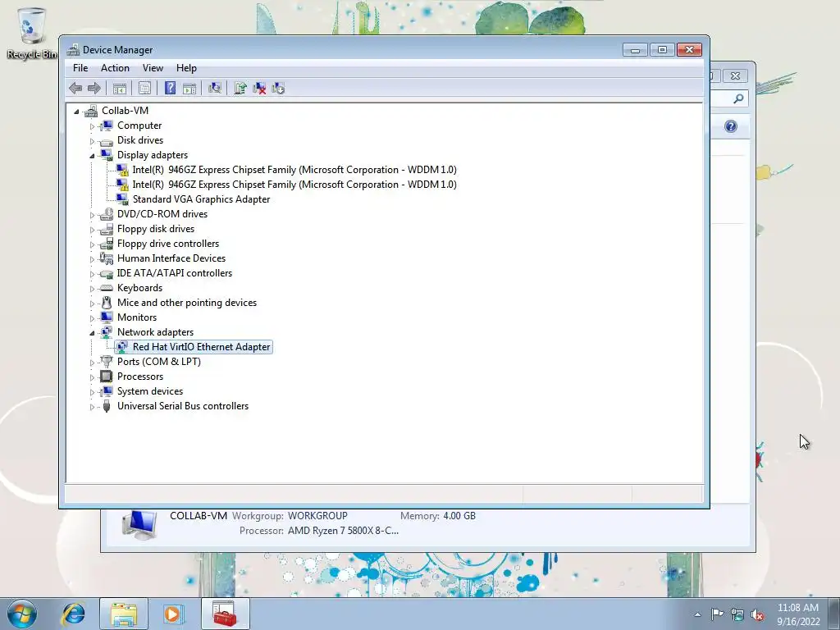Select first Intel(R) 946GZ Express Chipset entry
Image resolution: width=840 pixels, height=630 pixels.
pos(294,170)
